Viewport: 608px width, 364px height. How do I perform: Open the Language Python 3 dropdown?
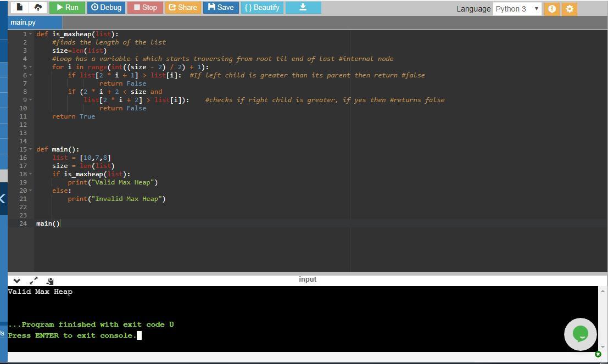[x=517, y=9]
